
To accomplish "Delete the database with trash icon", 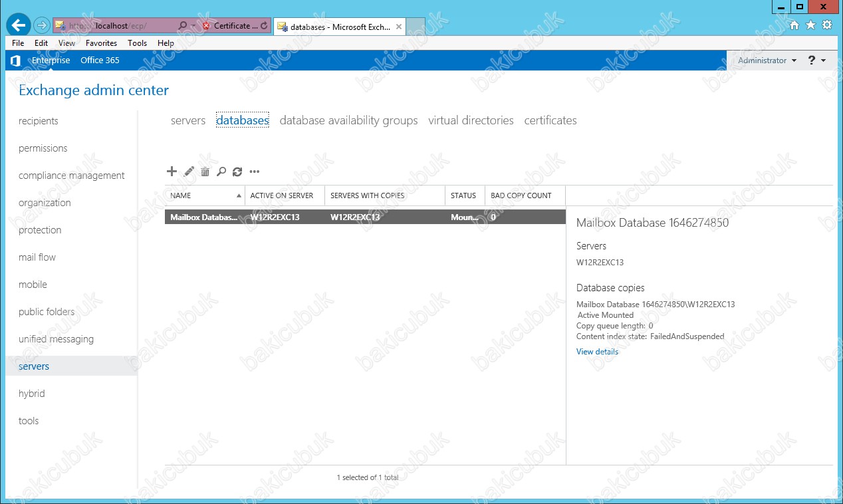I will (205, 172).
